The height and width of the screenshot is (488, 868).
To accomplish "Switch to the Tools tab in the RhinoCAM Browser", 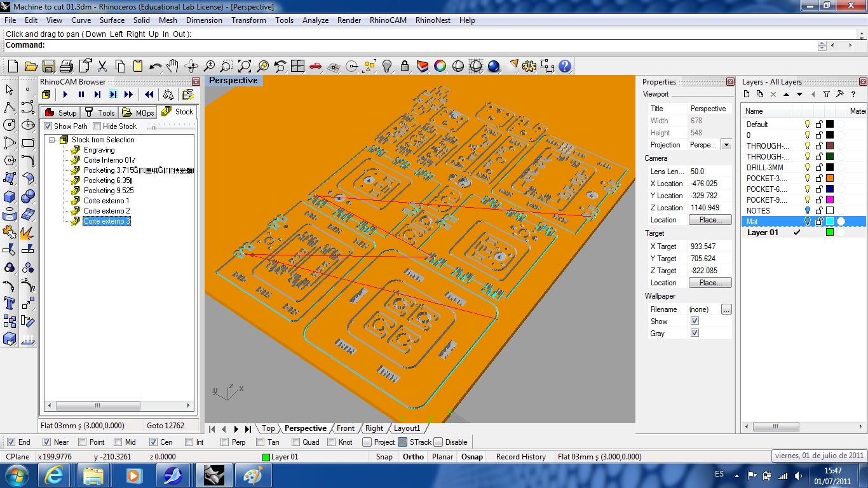I will pos(100,112).
